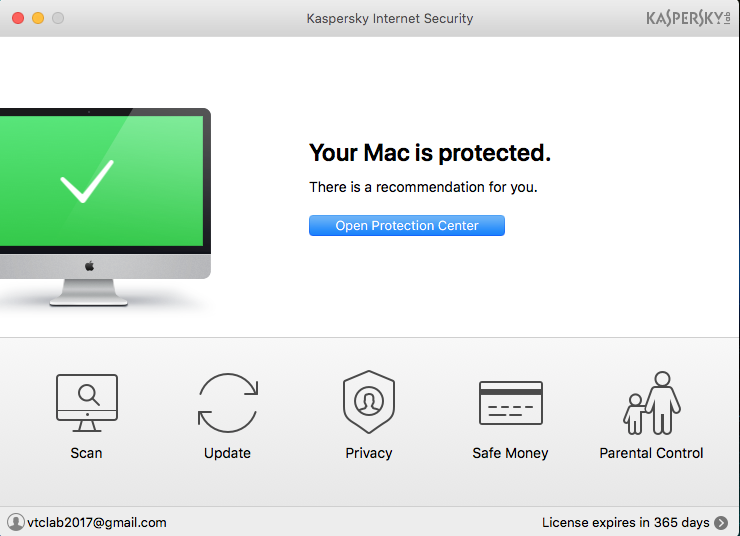
Task: Click the arrow icon beside license expiry
Action: pyautogui.click(x=721, y=522)
